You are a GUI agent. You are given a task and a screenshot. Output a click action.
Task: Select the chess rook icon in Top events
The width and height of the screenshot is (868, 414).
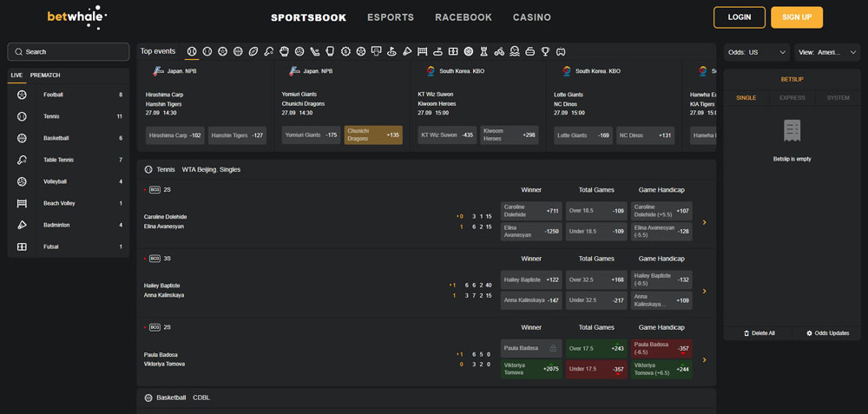point(483,51)
